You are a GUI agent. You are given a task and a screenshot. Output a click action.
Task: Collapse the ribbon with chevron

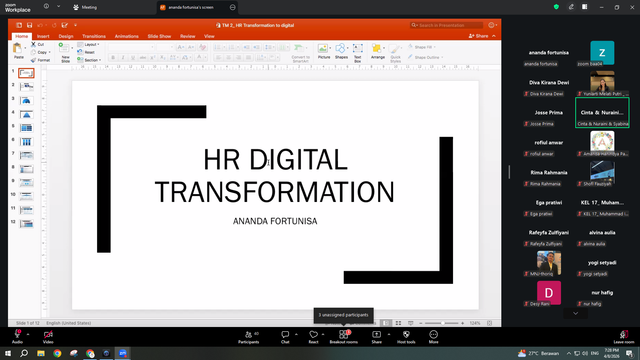494,36
